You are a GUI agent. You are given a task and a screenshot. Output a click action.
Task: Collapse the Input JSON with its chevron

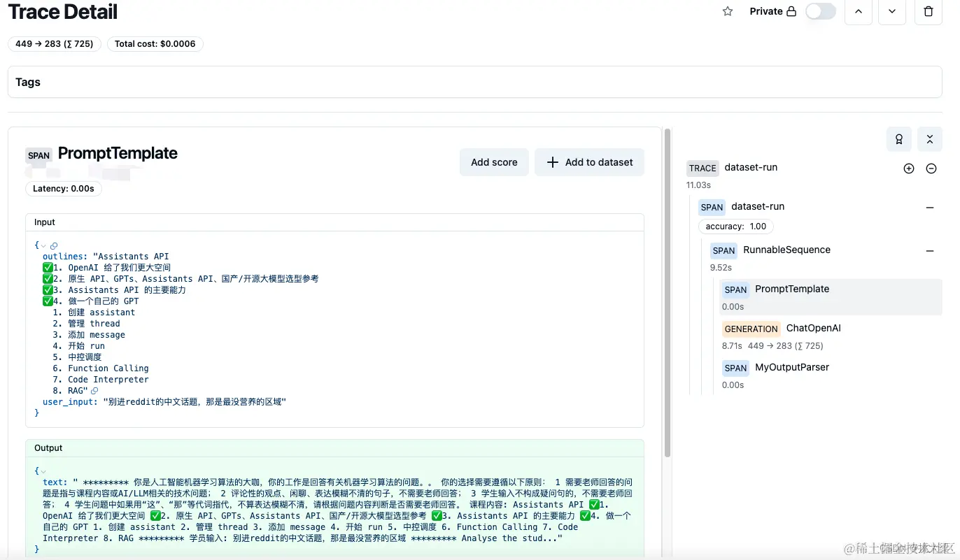43,245
